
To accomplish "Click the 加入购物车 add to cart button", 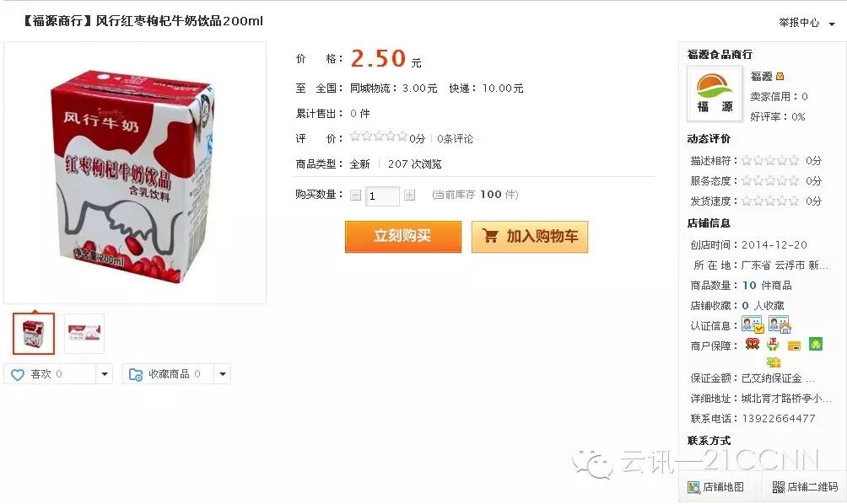I will (530, 236).
